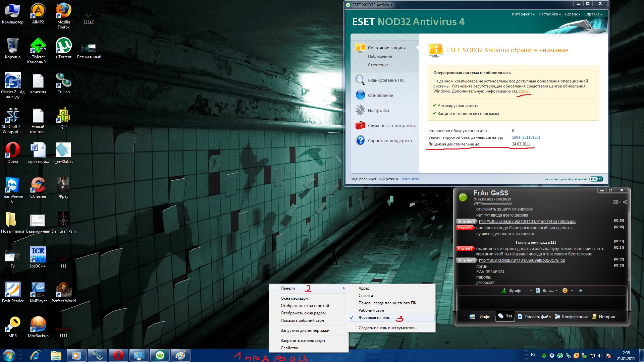Choose Адрес in the panels submenu

click(364, 288)
